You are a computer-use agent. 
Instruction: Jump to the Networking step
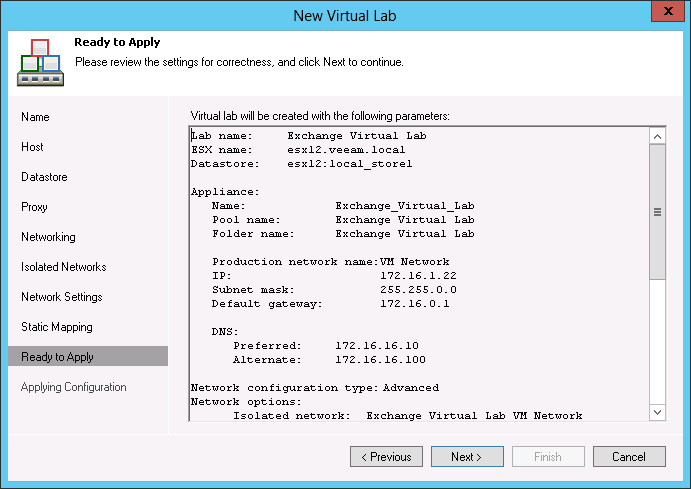click(48, 237)
